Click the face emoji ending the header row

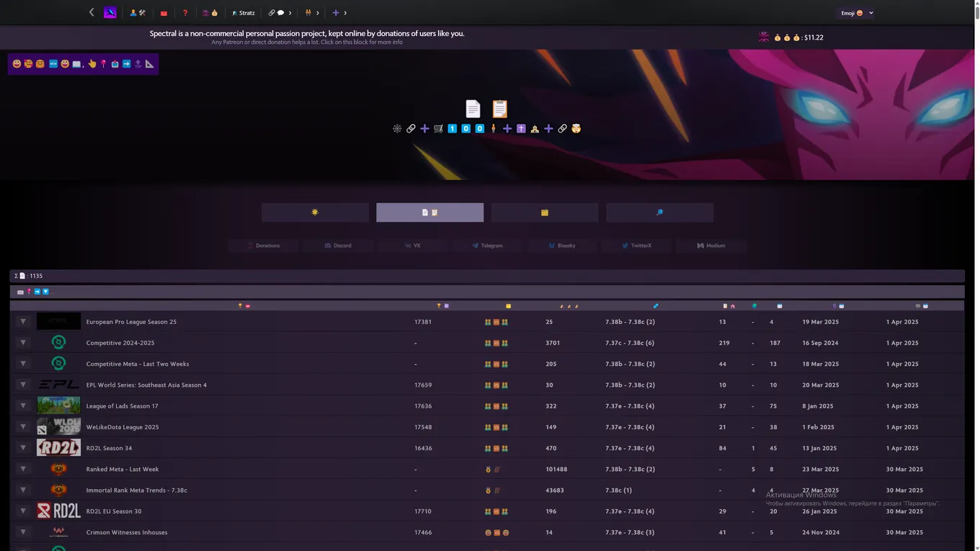[x=576, y=129]
